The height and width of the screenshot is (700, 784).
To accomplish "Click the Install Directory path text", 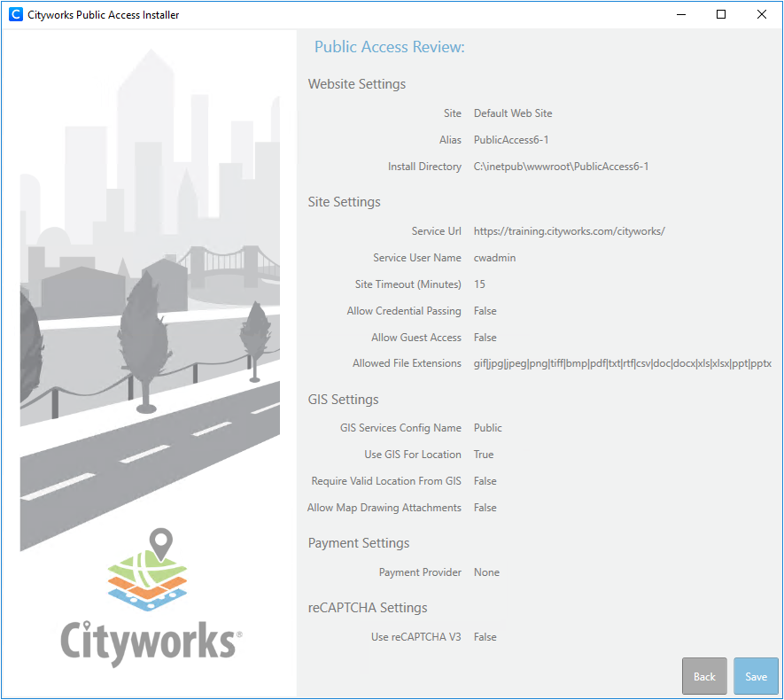I will click(x=561, y=167).
